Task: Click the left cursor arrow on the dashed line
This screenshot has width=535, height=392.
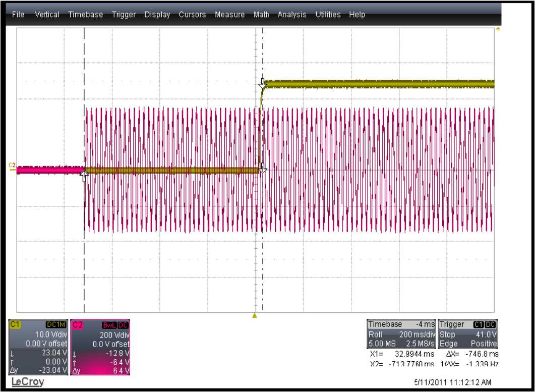Action: tap(84, 175)
